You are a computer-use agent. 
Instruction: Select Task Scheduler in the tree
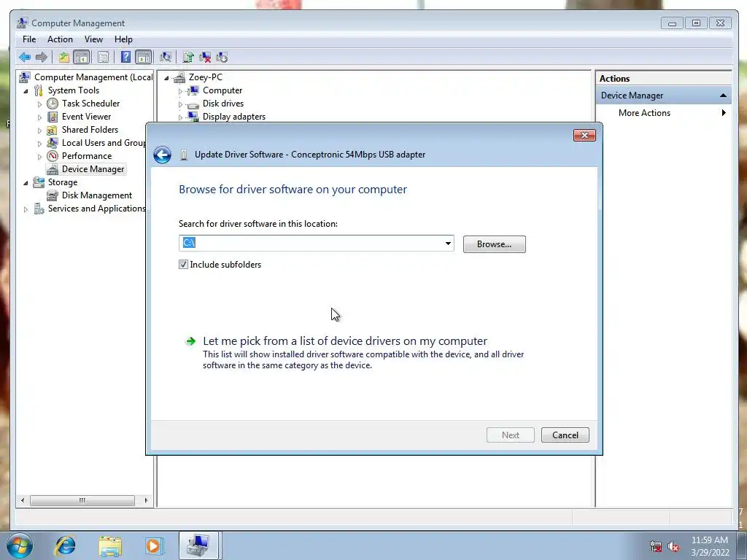(90, 104)
